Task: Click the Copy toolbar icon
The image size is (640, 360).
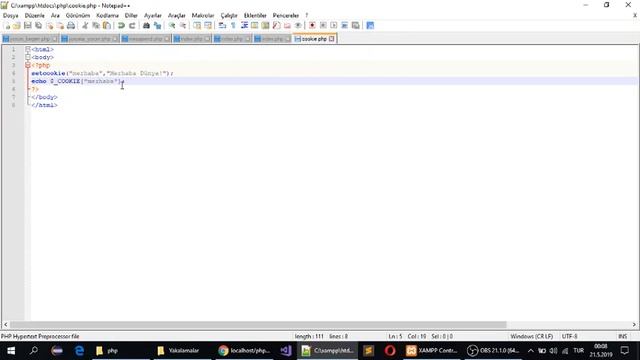Action: (x=96, y=26)
